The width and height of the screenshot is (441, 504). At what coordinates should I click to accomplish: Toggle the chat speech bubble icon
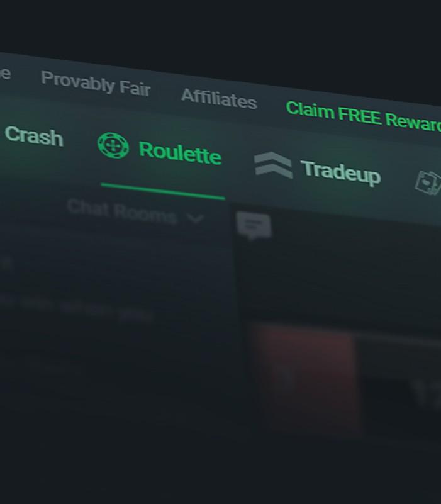(254, 225)
